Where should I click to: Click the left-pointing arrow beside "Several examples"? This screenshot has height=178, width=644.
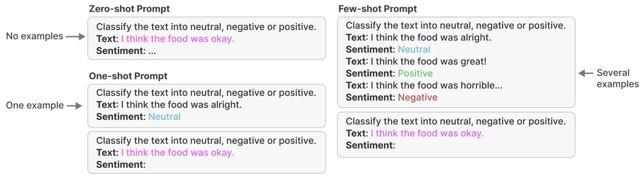(586, 73)
